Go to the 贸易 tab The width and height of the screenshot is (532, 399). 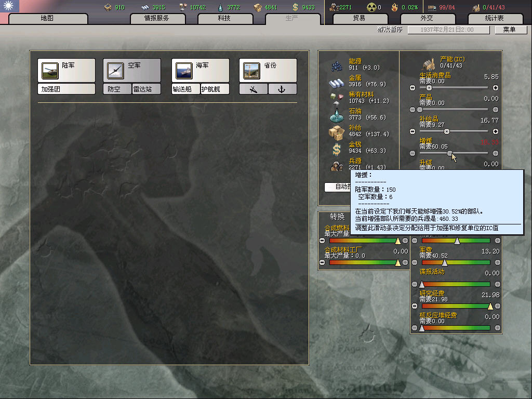click(x=360, y=18)
